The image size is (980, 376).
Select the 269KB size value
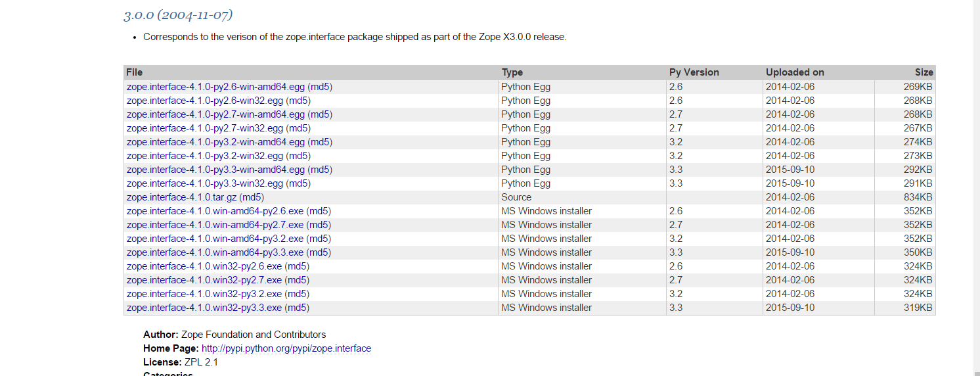pos(918,87)
